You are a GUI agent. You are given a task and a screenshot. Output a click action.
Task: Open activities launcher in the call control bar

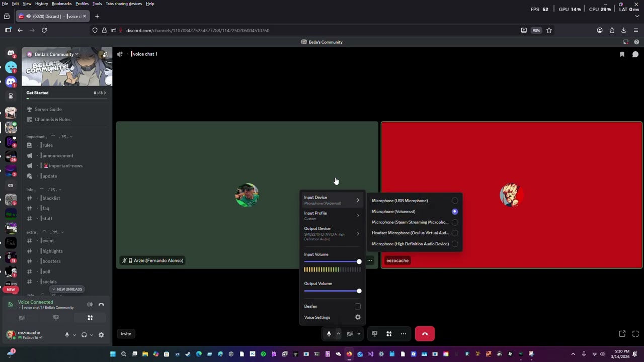point(389,334)
